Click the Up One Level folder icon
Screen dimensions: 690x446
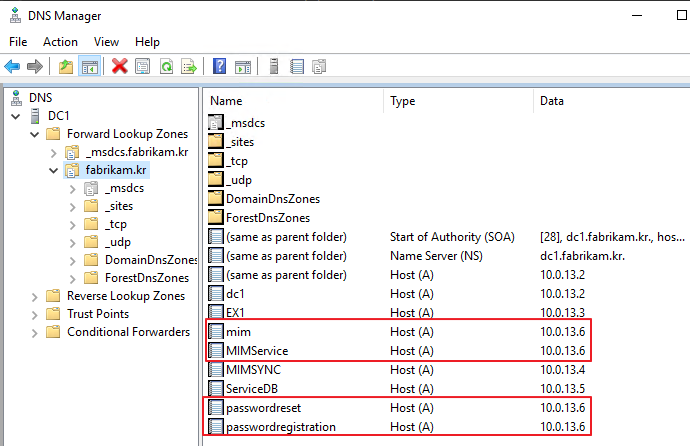point(66,67)
